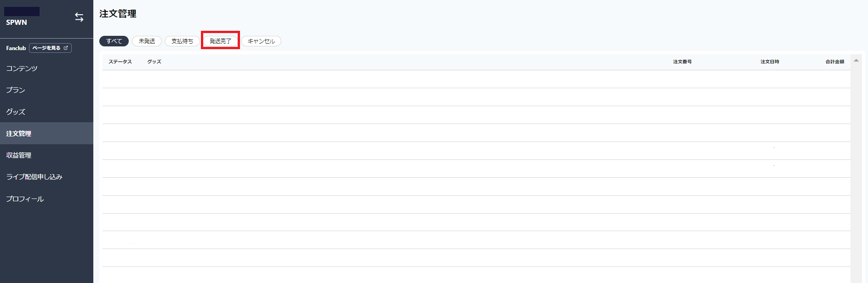Select グッズ in the sidebar
This screenshot has height=283, width=868.
[16, 112]
